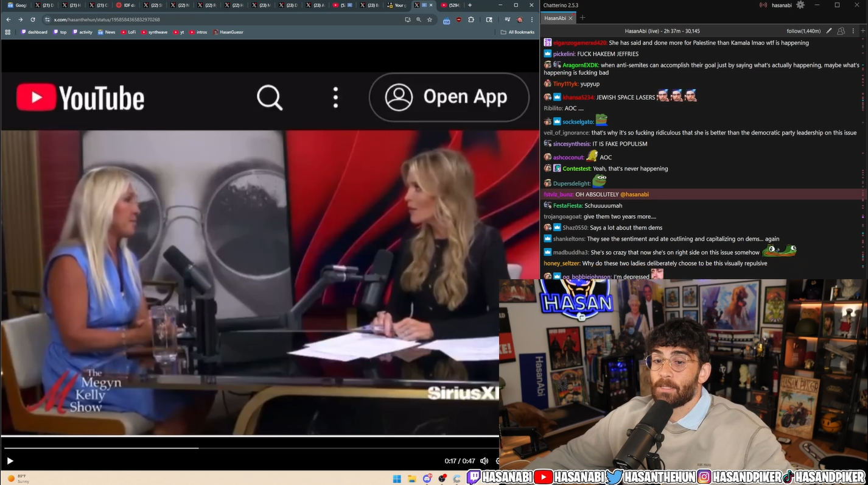The width and height of the screenshot is (868, 485).
Task: Open the synthwave bookmark
Action: pyautogui.click(x=154, y=32)
